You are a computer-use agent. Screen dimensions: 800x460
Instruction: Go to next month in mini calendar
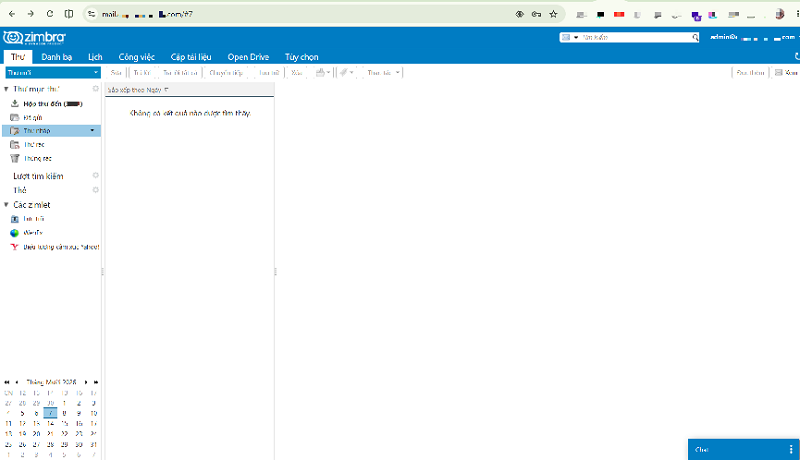(x=86, y=382)
